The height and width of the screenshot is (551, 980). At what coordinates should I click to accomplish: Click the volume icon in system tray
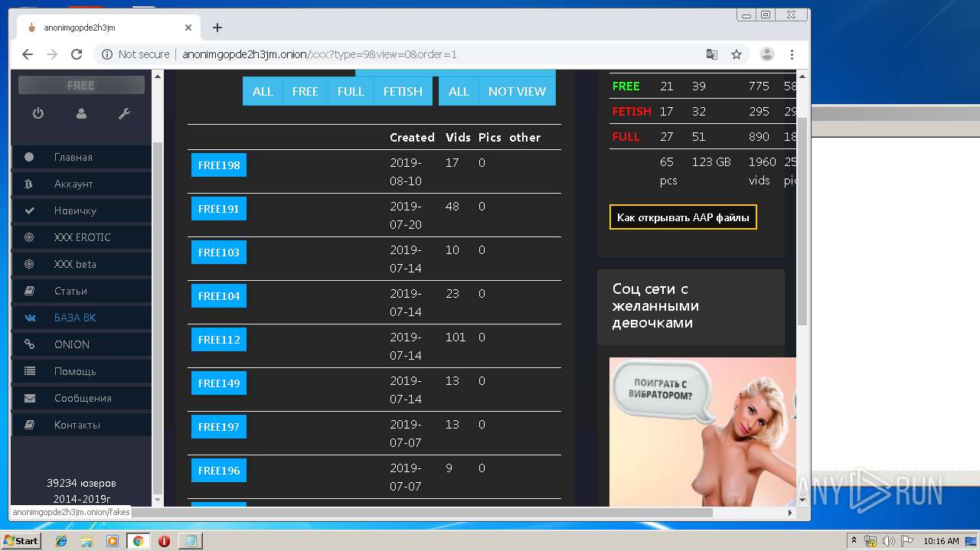click(x=889, y=541)
